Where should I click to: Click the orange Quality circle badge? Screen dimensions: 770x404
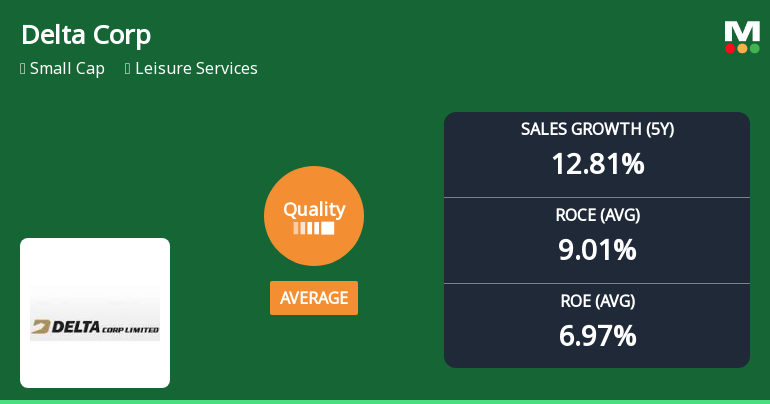[314, 216]
